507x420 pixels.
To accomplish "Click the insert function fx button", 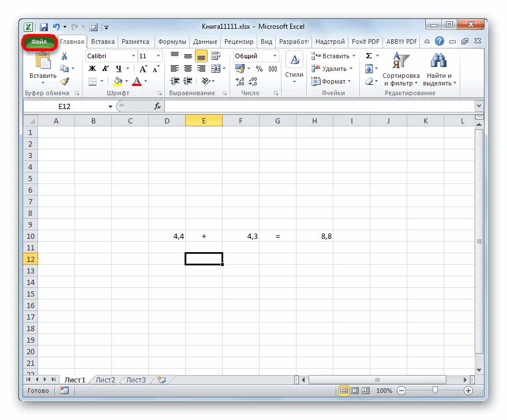I will point(157,106).
